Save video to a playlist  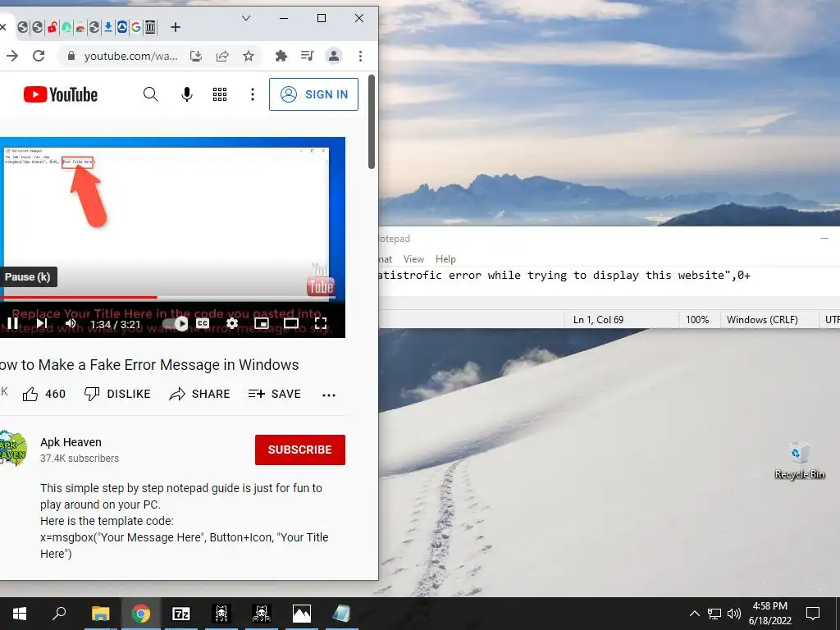point(274,395)
